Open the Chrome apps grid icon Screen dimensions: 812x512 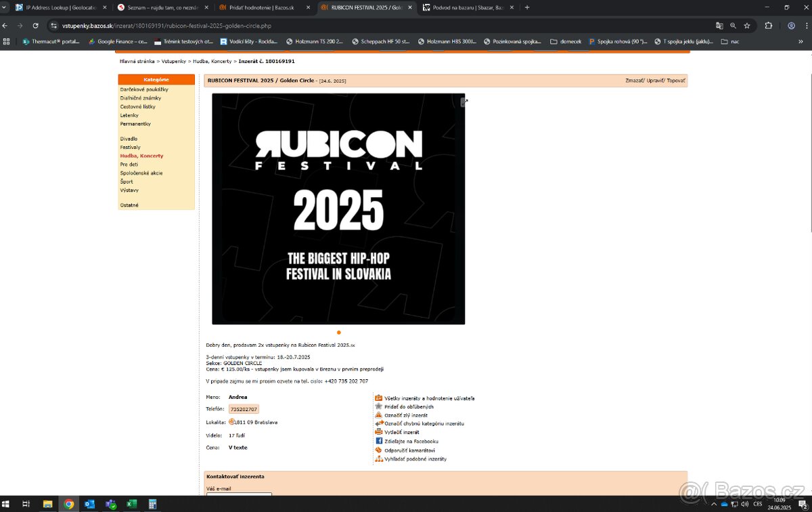pos(6,41)
